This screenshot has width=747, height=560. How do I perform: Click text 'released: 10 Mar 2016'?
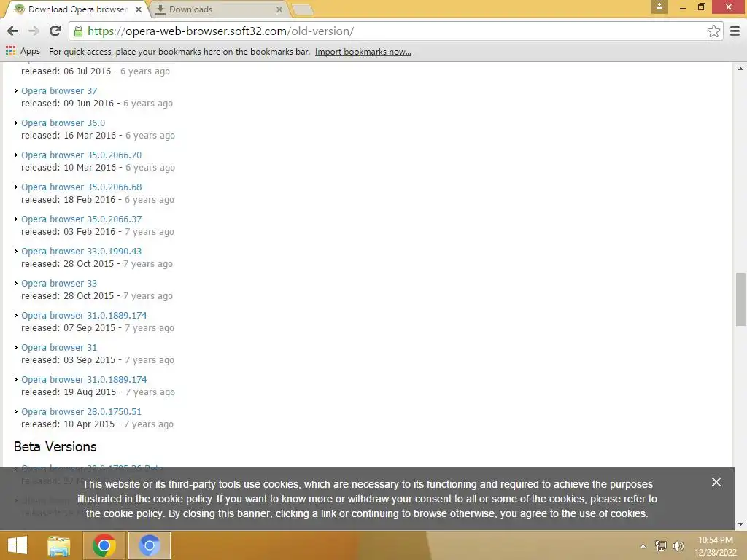coord(69,167)
